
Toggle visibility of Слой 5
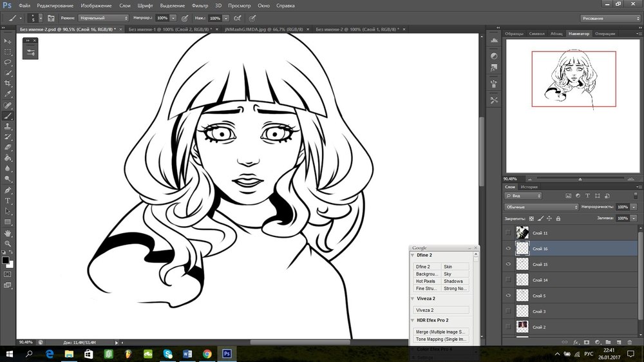(x=509, y=296)
